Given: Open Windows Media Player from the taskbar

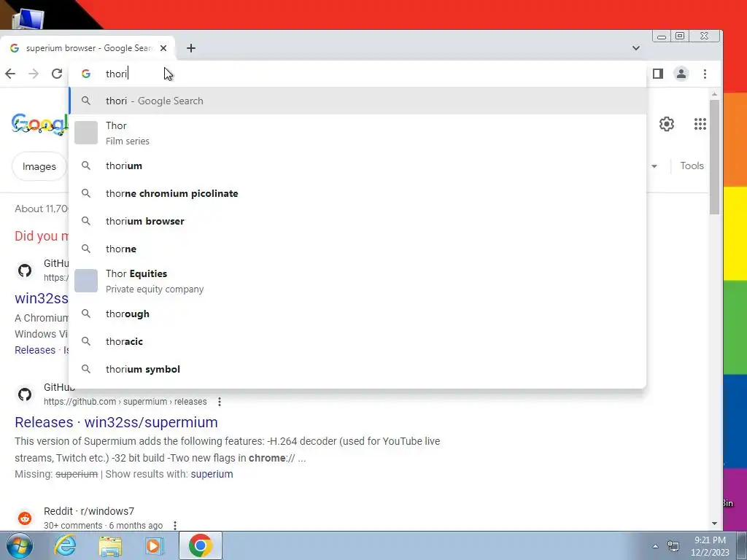Looking at the screenshot, I should (x=155, y=545).
